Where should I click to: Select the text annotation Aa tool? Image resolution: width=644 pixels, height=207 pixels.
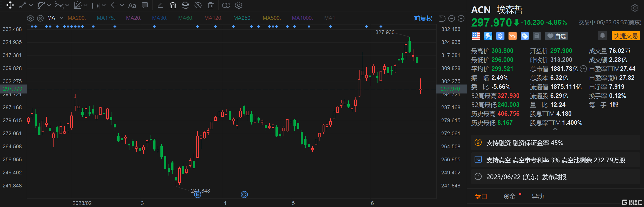132,5
